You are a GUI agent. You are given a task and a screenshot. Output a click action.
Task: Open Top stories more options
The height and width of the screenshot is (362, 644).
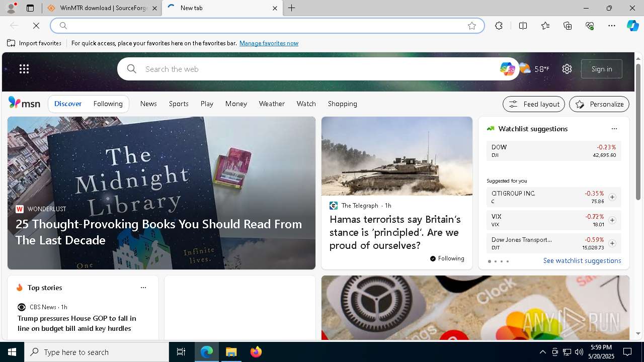pos(143,288)
